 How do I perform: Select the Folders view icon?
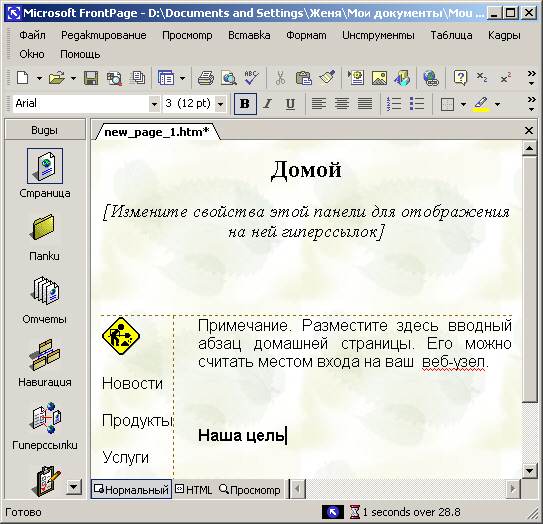click(44, 227)
